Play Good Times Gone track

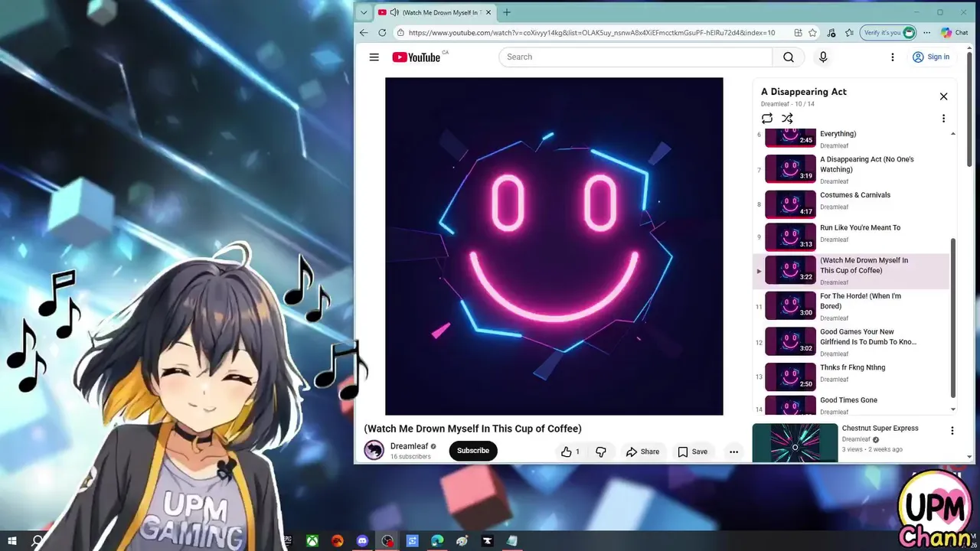click(851, 405)
